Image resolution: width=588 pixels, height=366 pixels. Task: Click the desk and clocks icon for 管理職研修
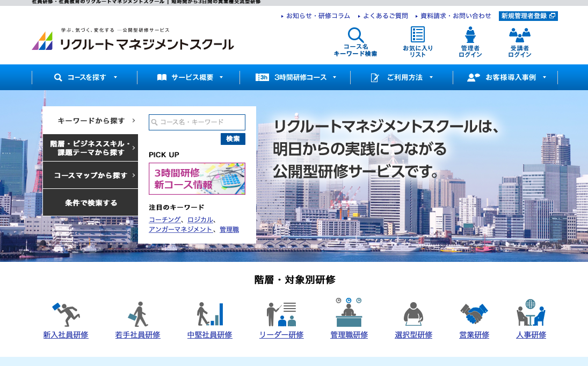pyautogui.click(x=349, y=312)
